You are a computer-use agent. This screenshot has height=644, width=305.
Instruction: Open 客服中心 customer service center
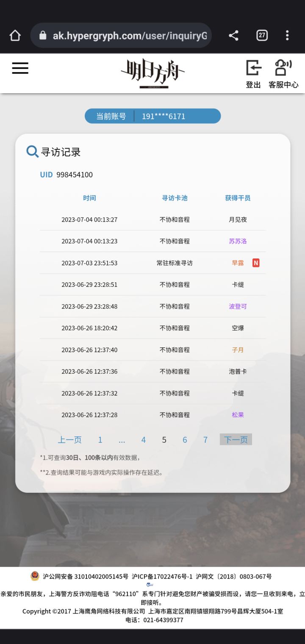283,74
